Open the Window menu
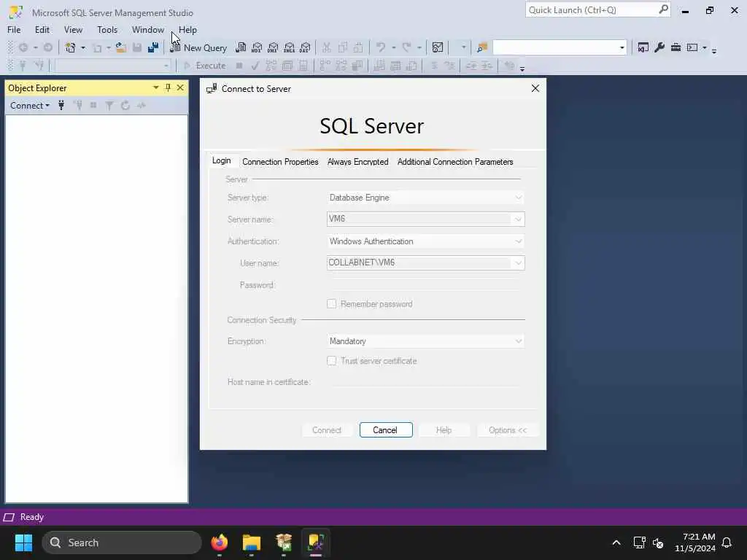Viewport: 747px width, 560px height. tap(147, 29)
